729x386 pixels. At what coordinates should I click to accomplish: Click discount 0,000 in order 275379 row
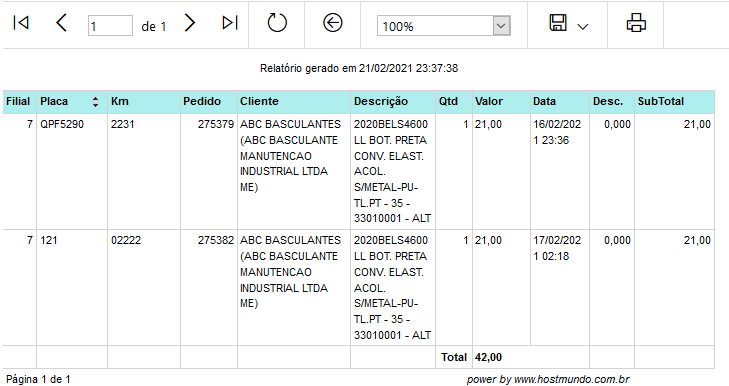click(x=617, y=125)
